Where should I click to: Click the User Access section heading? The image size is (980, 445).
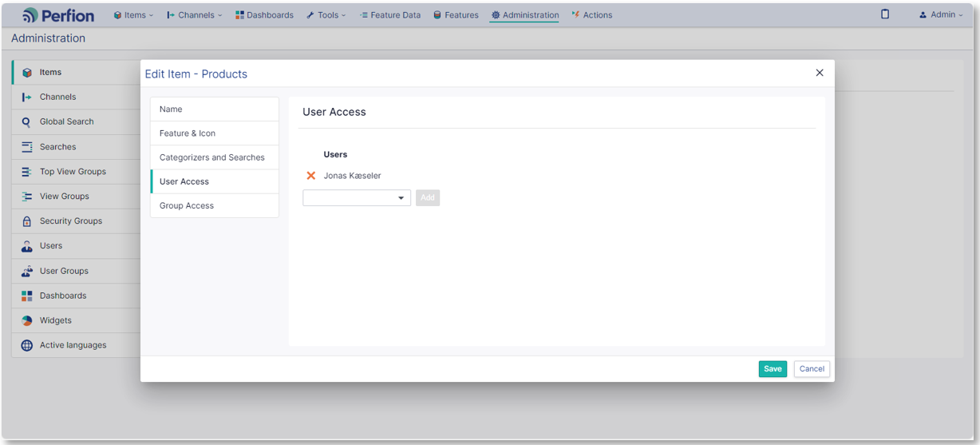(x=334, y=112)
